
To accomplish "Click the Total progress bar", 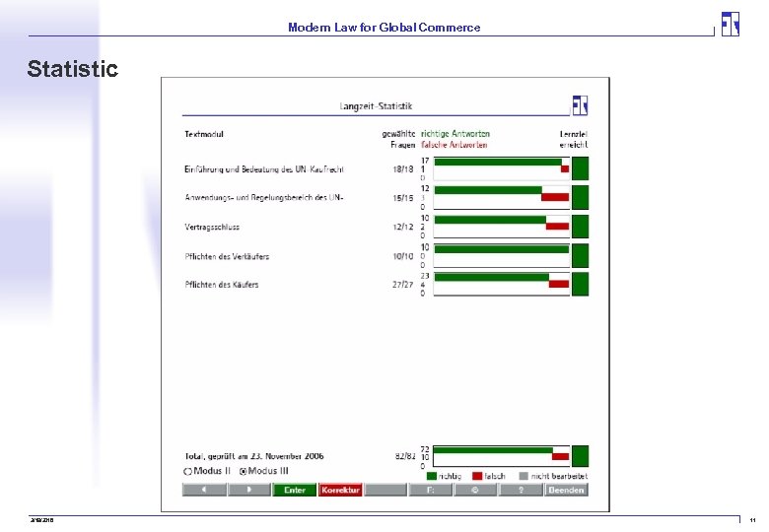I will (x=502, y=455).
